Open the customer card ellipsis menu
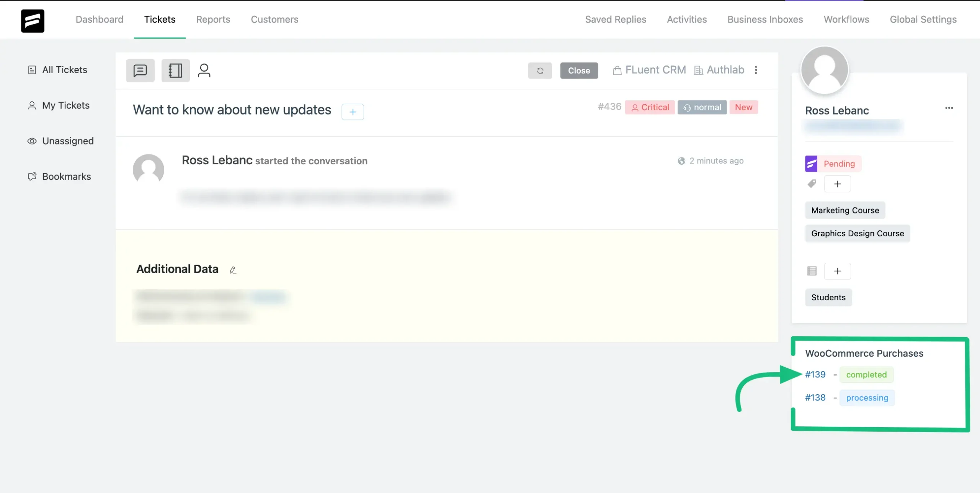The height and width of the screenshot is (493, 980). point(949,108)
